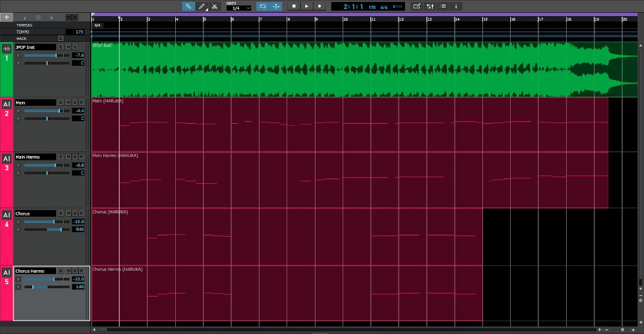644x334 pixels.
Task: Open effects E on Main track
Action: pos(61,103)
